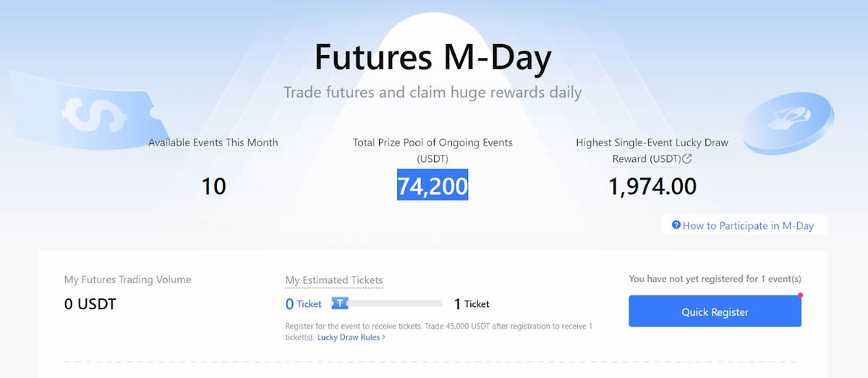Click the 0 USDT trading volume value

(x=90, y=304)
